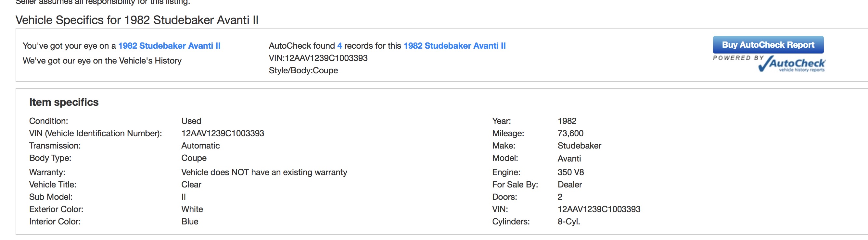Click the Make value "Studebaker"
The image size is (868, 240).
pos(579,146)
